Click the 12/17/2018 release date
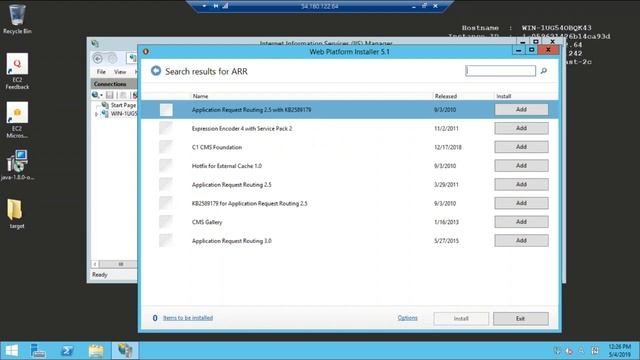Screen dimensions: 640x360 click(x=448, y=147)
